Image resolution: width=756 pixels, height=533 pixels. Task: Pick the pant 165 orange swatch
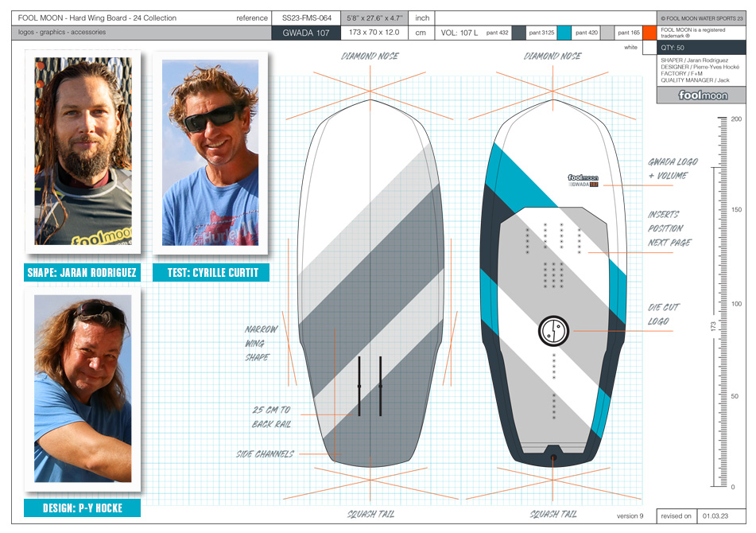(649, 33)
